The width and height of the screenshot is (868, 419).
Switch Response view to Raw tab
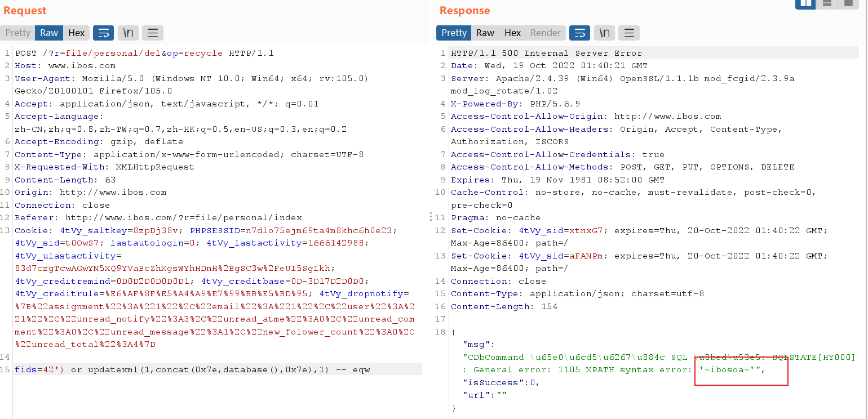click(x=485, y=33)
